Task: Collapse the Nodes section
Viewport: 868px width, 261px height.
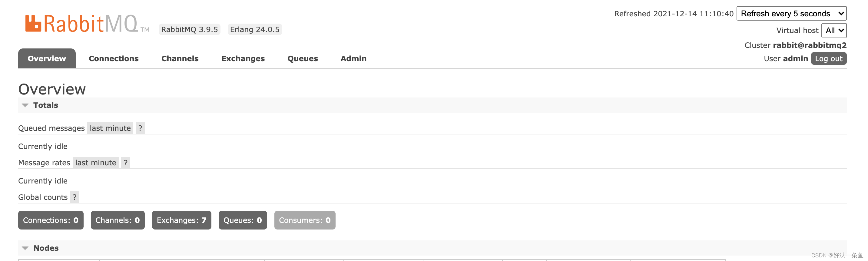Action: [40, 248]
